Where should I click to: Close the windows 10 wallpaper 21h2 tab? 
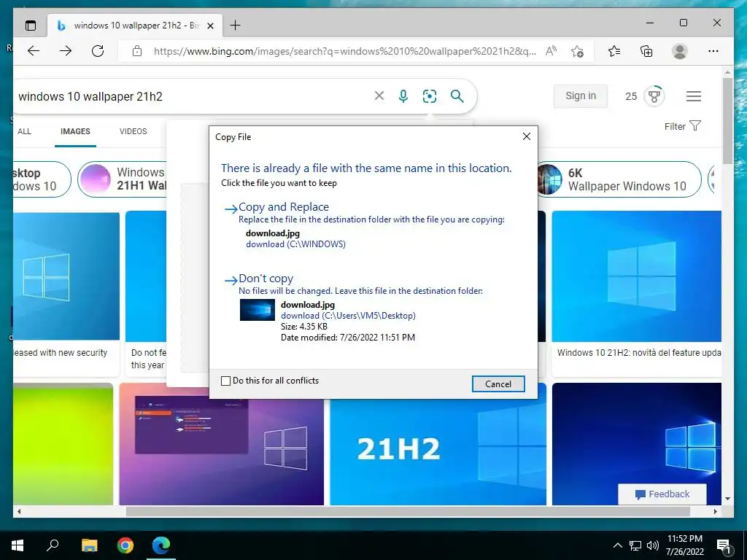pyautogui.click(x=210, y=26)
